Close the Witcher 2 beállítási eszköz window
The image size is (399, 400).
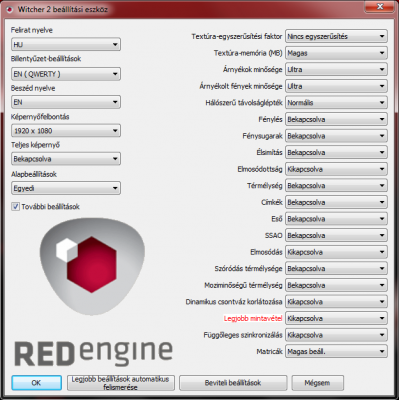pos(380,7)
